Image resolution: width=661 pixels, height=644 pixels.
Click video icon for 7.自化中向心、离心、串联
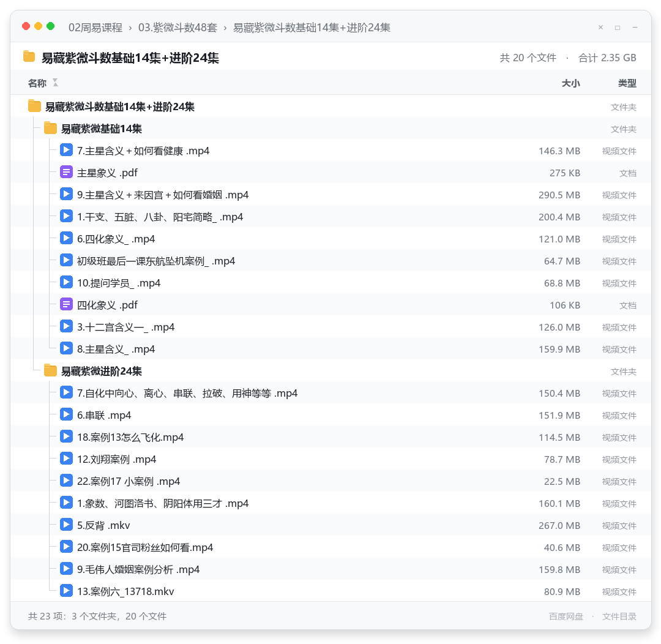click(66, 392)
